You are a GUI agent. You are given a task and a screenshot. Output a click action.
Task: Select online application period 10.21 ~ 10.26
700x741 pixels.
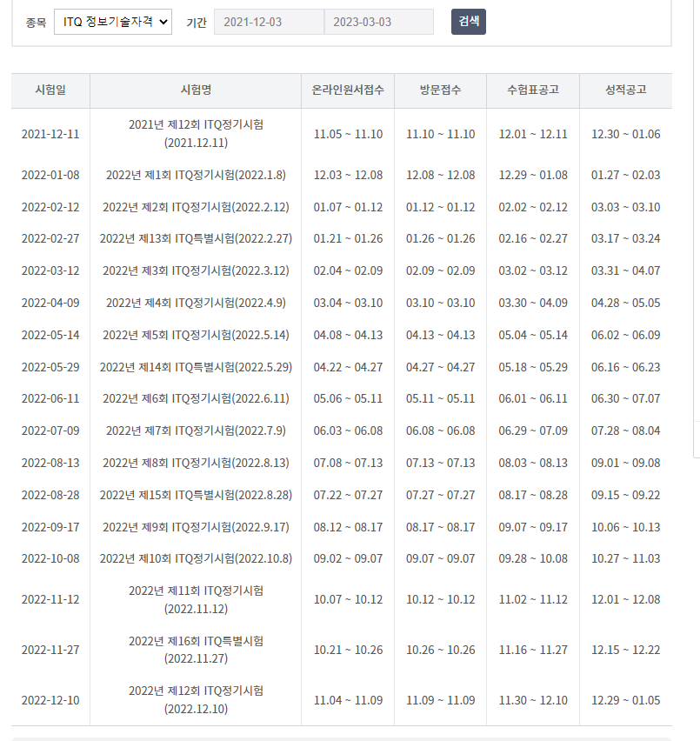click(x=348, y=651)
